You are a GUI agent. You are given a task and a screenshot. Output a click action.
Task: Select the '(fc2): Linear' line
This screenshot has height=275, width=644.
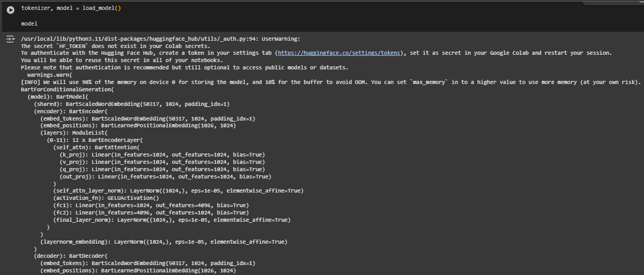(x=151, y=213)
